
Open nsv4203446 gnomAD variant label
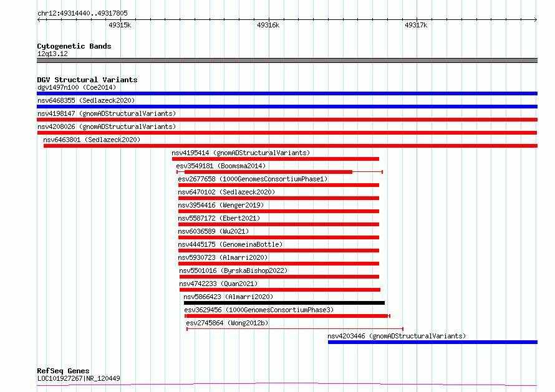[x=397, y=336]
